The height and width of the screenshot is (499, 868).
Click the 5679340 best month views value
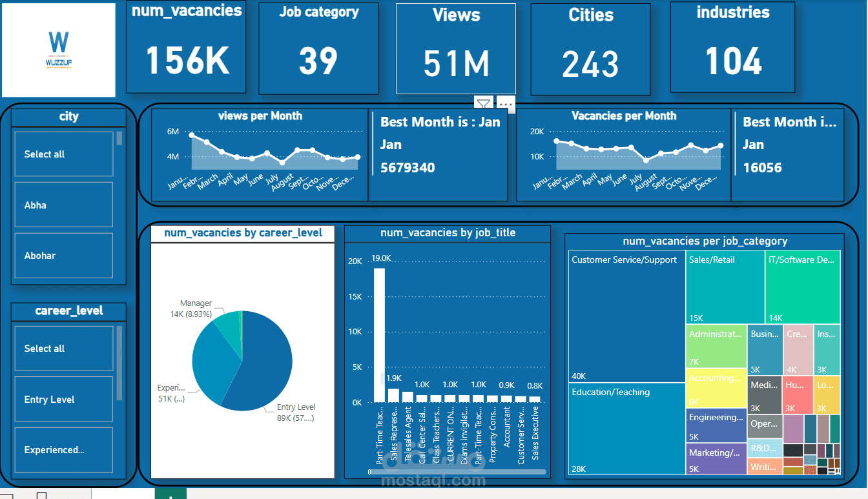click(x=408, y=168)
